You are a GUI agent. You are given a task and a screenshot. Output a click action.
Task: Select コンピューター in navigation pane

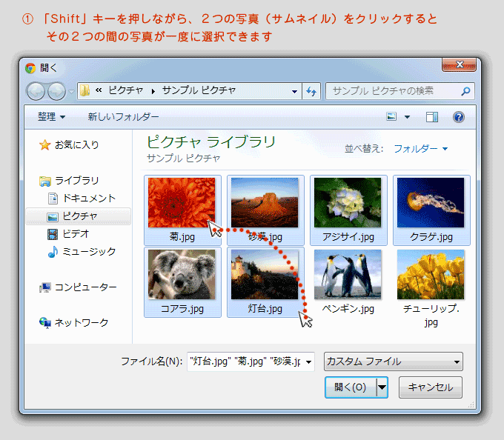85,287
